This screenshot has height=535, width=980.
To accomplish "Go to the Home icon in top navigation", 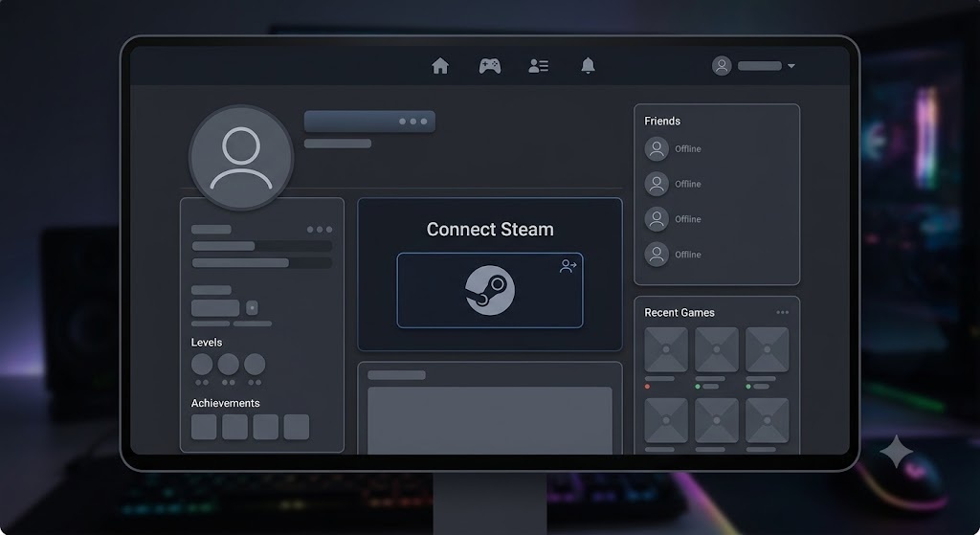I will (x=440, y=66).
